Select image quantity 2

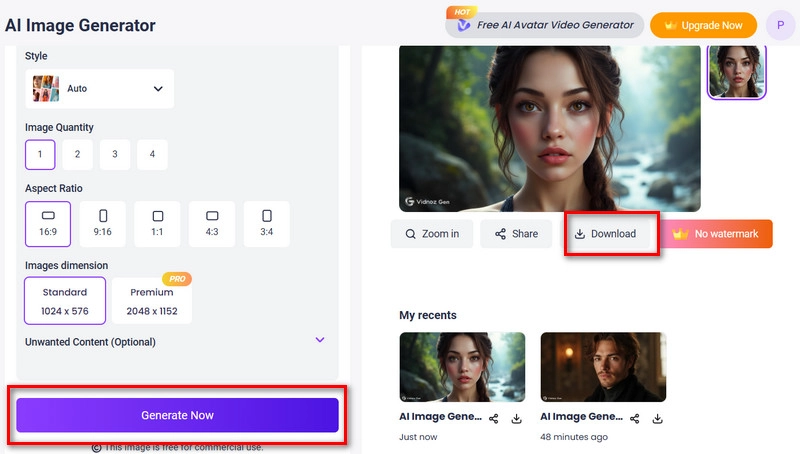(78, 154)
